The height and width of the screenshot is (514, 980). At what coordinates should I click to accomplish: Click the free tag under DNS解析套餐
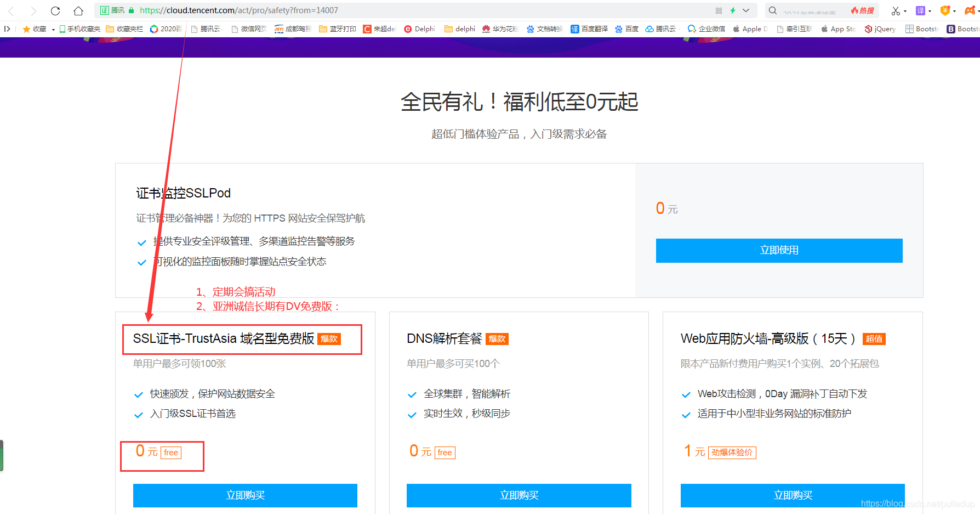[445, 453]
